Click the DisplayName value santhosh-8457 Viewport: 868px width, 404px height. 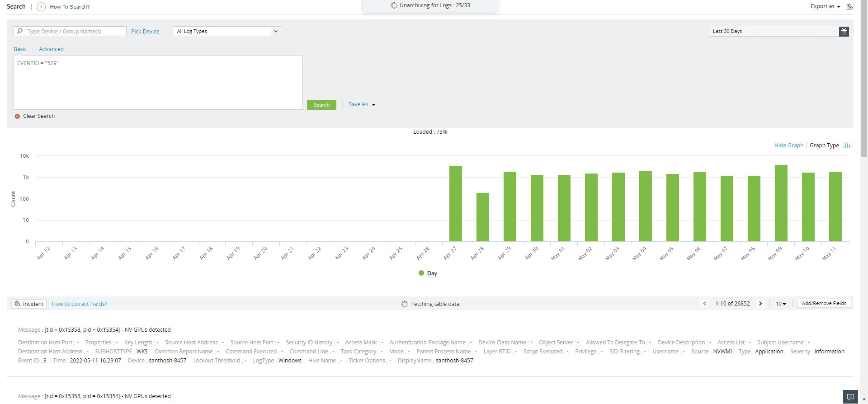click(x=454, y=361)
